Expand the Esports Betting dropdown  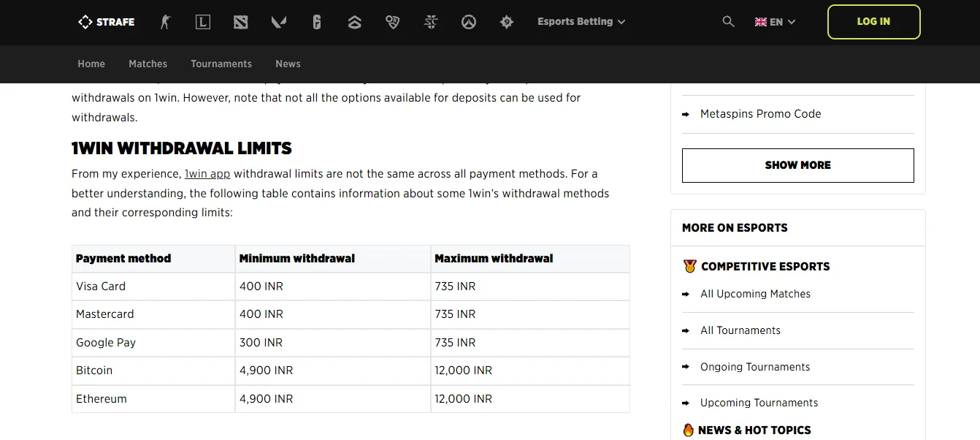(x=581, y=22)
